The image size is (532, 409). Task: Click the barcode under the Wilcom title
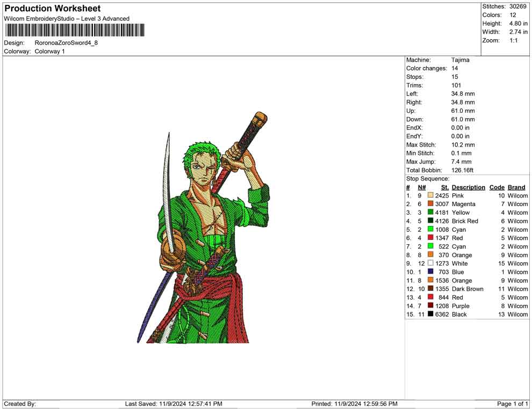(75, 30)
